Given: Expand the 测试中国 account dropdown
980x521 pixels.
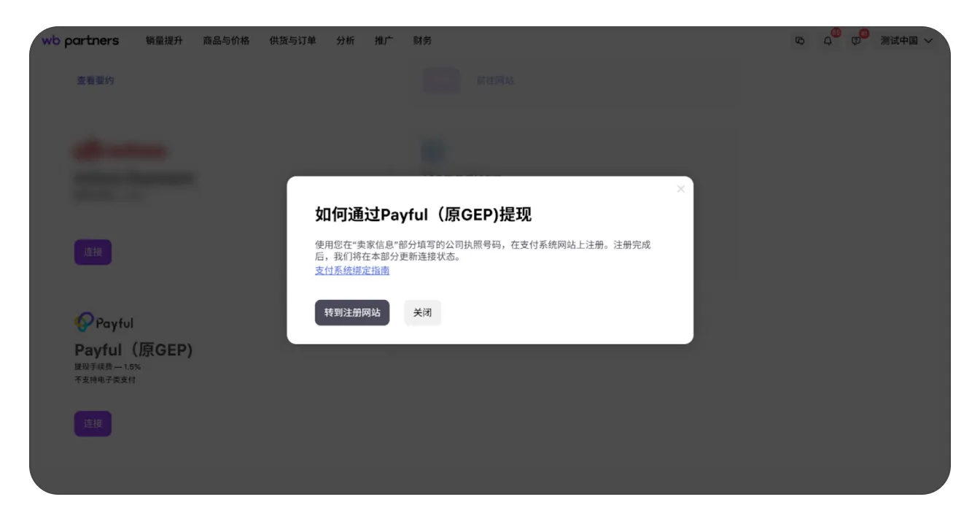Looking at the screenshot, I should [x=906, y=41].
